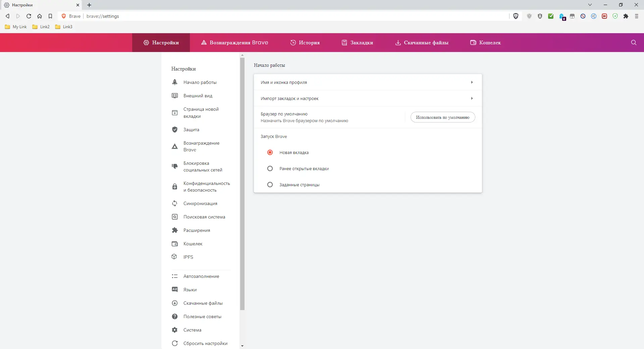The height and width of the screenshot is (349, 644).
Task: Select the "Новая вкладка" radio option
Action: coord(270,152)
